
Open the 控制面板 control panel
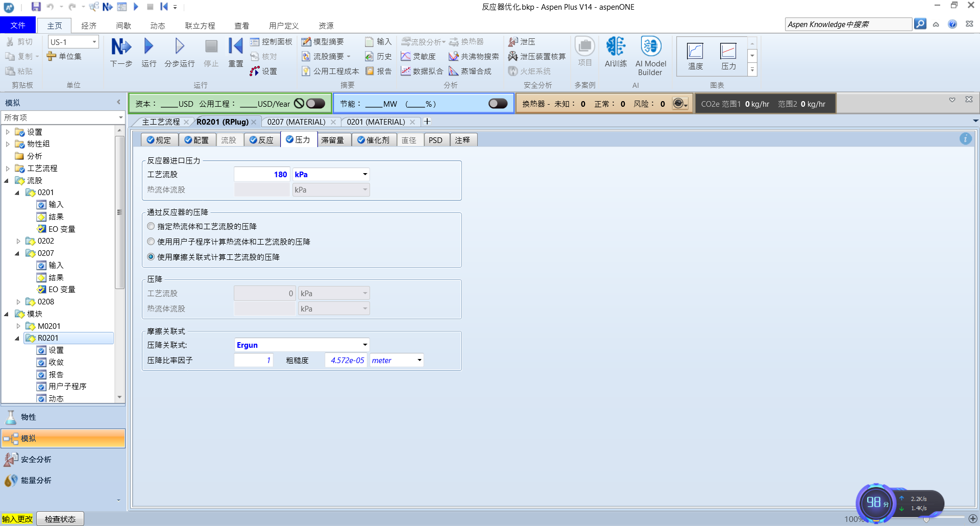[x=272, y=42]
